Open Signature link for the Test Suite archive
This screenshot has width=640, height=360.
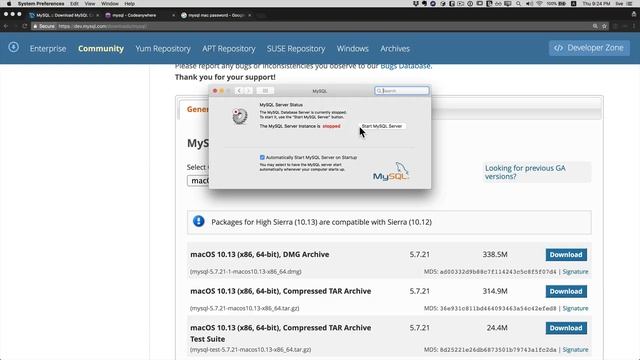pos(575,349)
